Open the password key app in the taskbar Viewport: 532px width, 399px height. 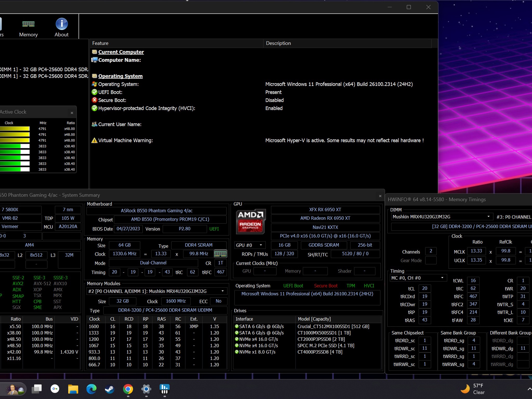[x=55, y=389]
